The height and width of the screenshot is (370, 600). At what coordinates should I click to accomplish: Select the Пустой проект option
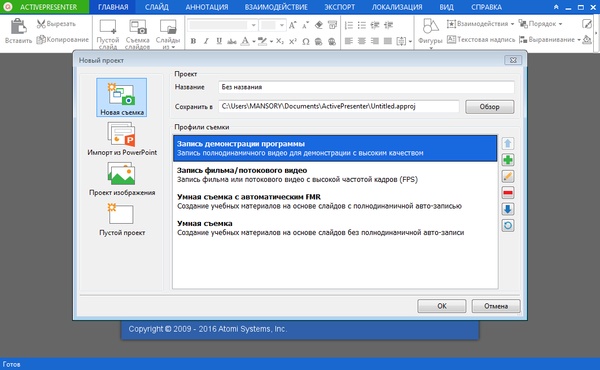click(122, 219)
